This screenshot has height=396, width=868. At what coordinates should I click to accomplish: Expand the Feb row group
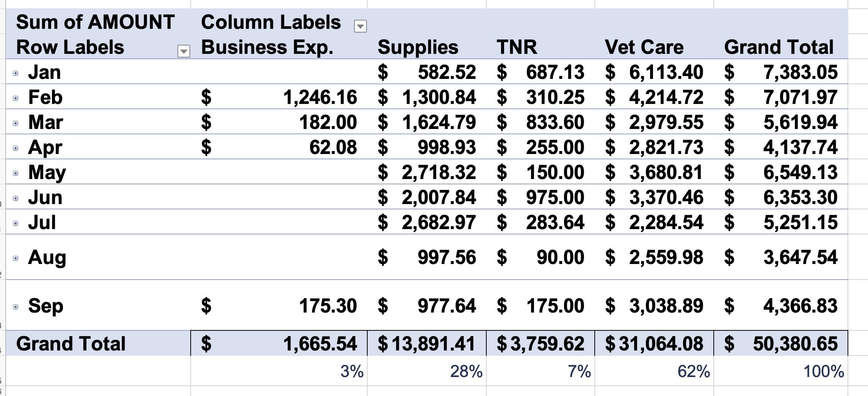(x=16, y=98)
